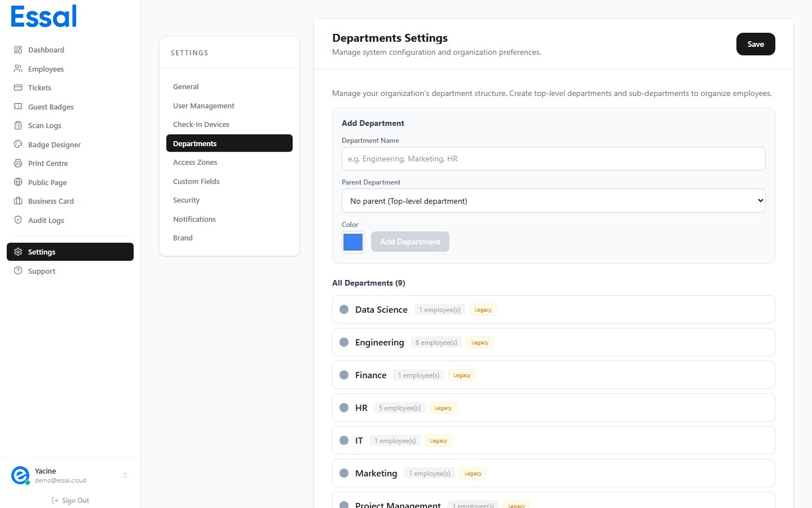The height and width of the screenshot is (508, 812).
Task: Click the Sign Out arrow icon
Action: tap(55, 501)
